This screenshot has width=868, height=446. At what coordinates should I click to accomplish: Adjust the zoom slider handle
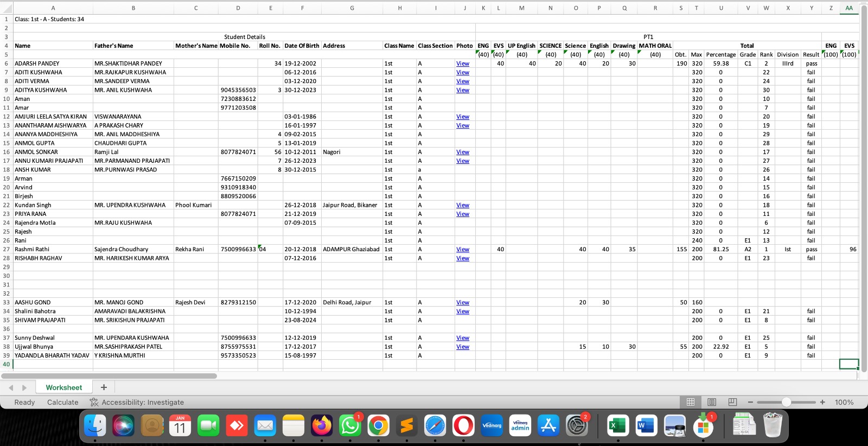(x=786, y=402)
